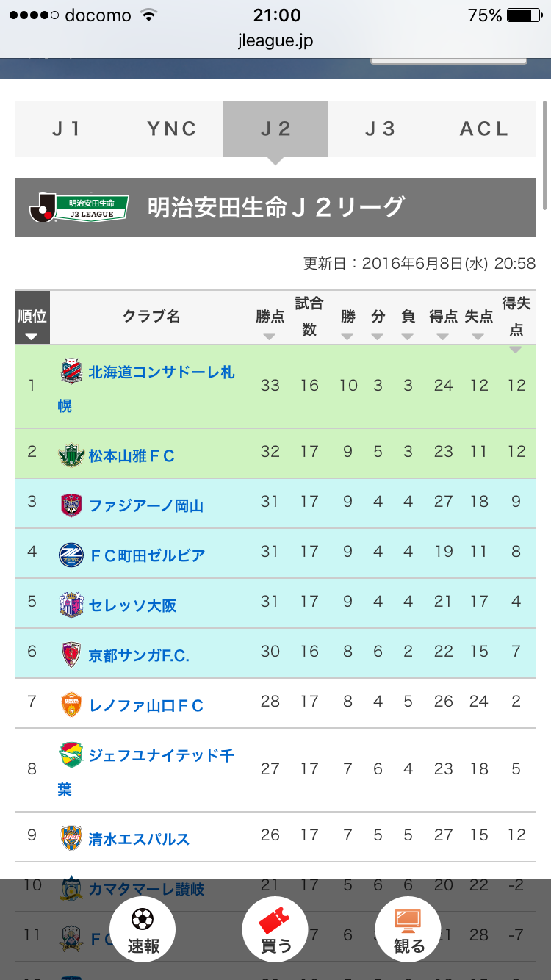
Task: Sort table by 試合数 matches played
Action: click(309, 317)
